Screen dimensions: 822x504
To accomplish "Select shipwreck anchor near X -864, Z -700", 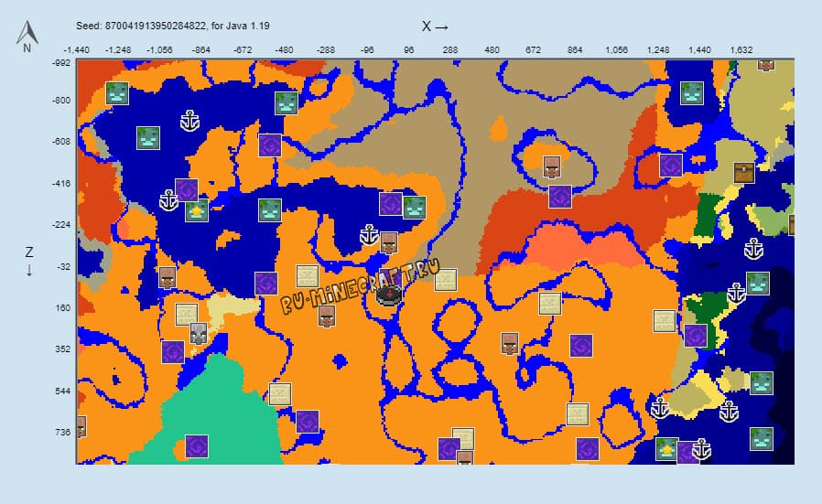I will coord(189,121).
